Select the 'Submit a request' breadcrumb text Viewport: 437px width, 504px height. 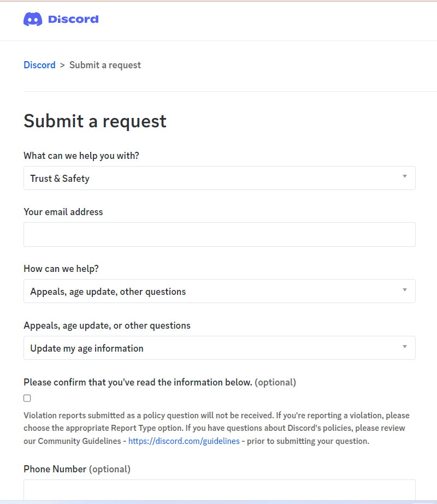coord(105,65)
